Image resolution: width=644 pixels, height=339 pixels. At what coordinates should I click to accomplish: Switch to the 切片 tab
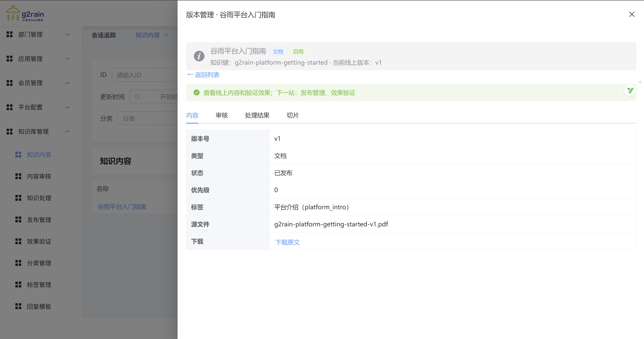(293, 115)
